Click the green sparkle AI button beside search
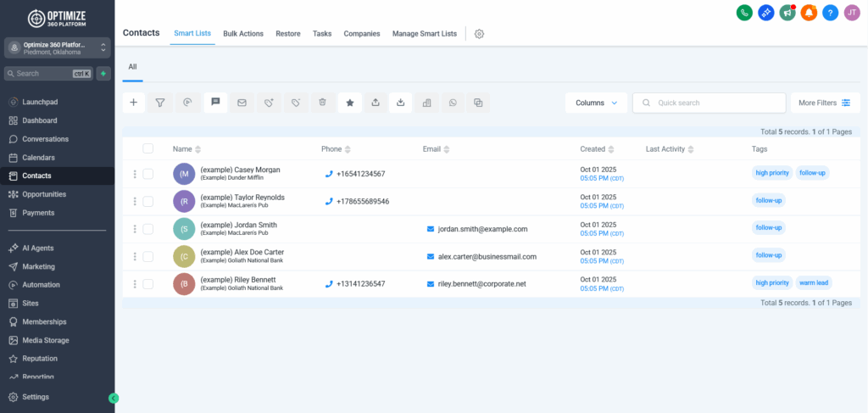The width and height of the screenshot is (868, 413). [x=103, y=74]
